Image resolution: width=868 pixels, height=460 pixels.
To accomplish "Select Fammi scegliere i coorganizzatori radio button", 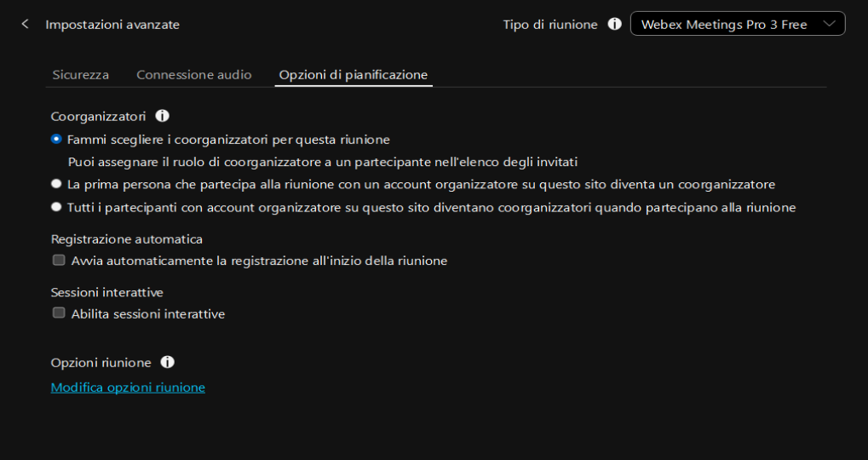I will [x=56, y=140].
